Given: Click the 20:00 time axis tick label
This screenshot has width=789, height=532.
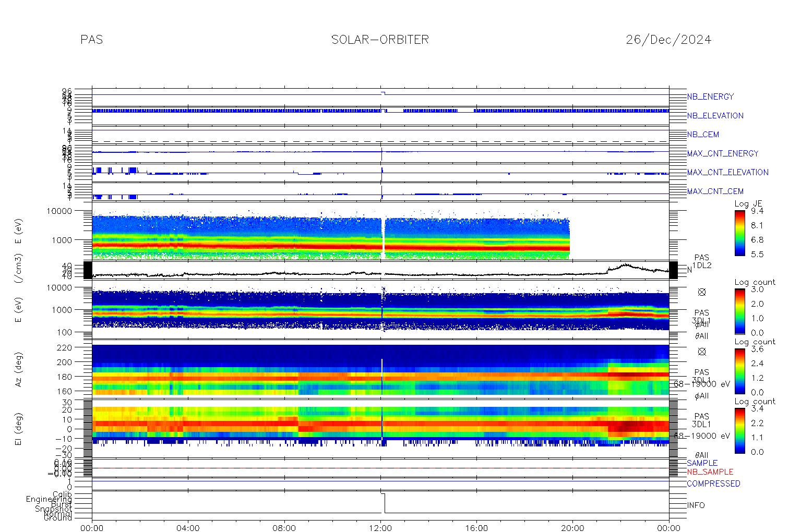Looking at the screenshot, I should point(572,528).
